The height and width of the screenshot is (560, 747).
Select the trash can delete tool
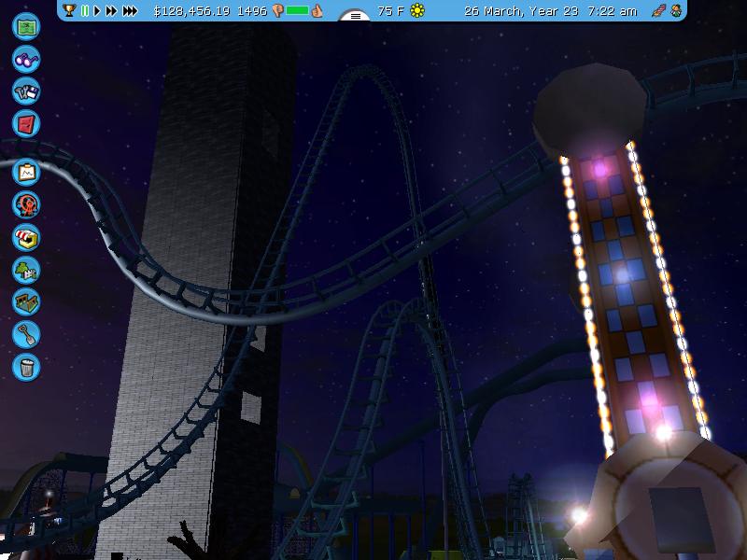click(26, 367)
